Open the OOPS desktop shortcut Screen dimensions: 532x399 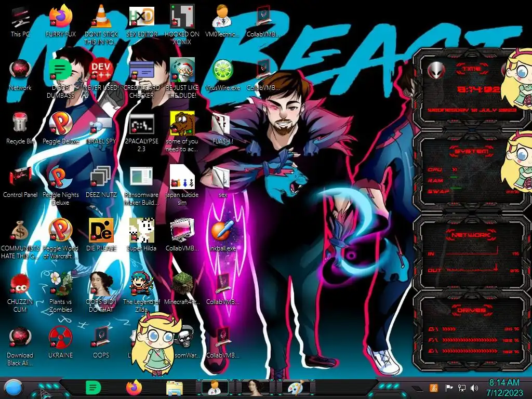[x=101, y=343]
